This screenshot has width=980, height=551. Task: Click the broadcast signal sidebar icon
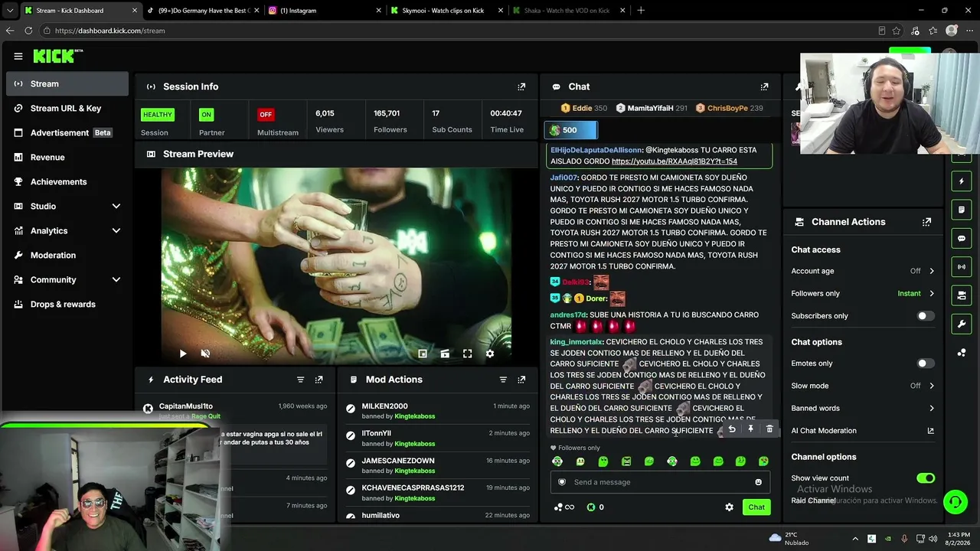[962, 267]
